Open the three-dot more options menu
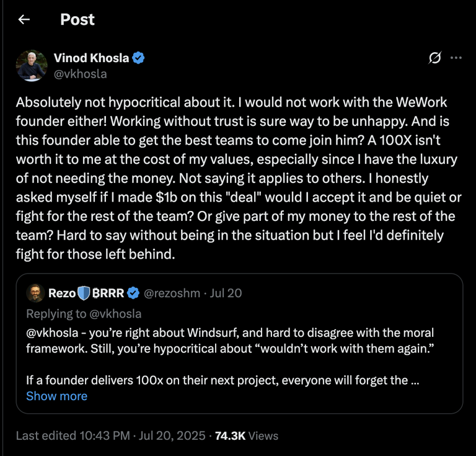This screenshot has height=456, width=476. (x=456, y=58)
